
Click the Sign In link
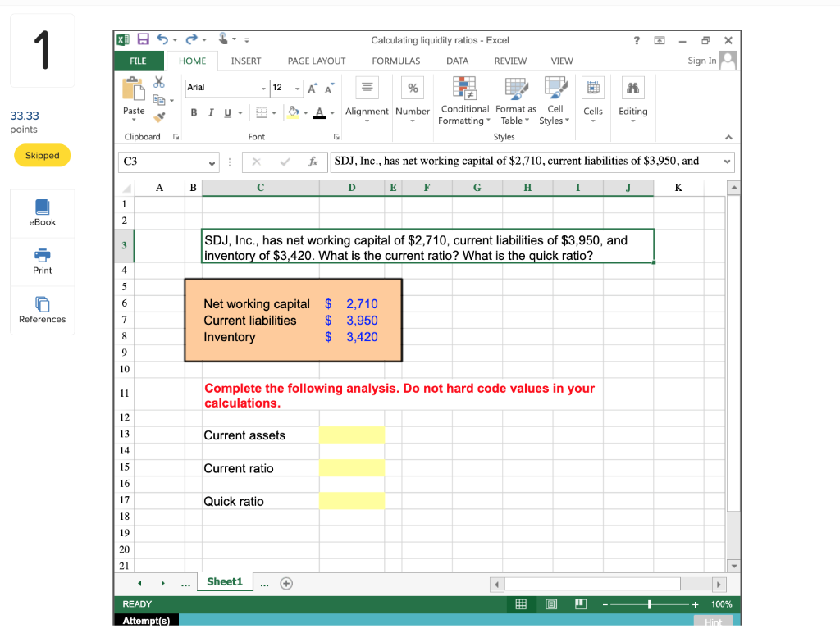click(x=702, y=61)
